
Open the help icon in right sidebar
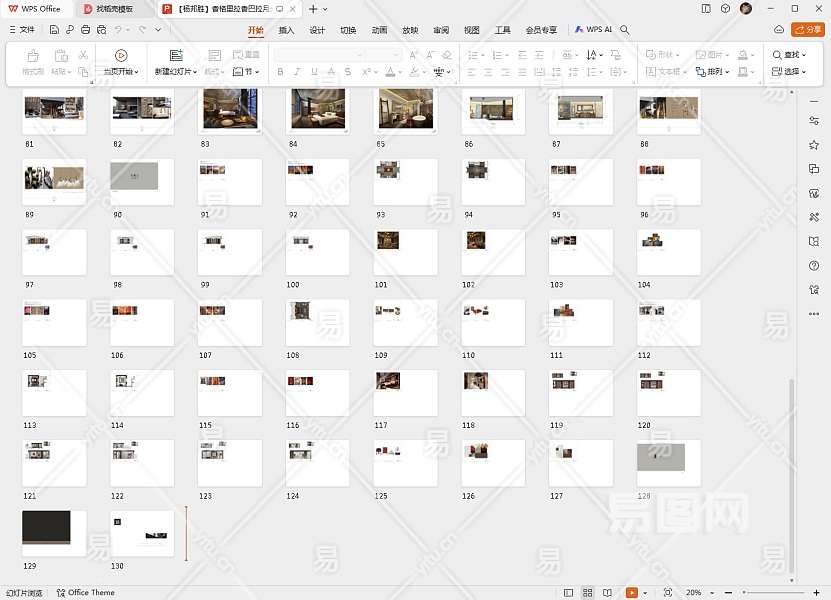click(814, 266)
